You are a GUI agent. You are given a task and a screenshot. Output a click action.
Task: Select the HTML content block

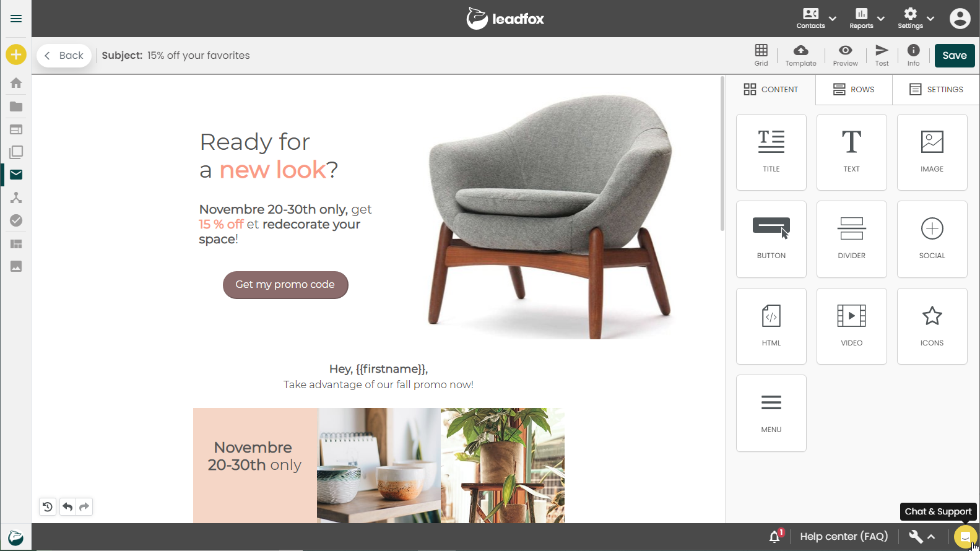[x=771, y=326]
